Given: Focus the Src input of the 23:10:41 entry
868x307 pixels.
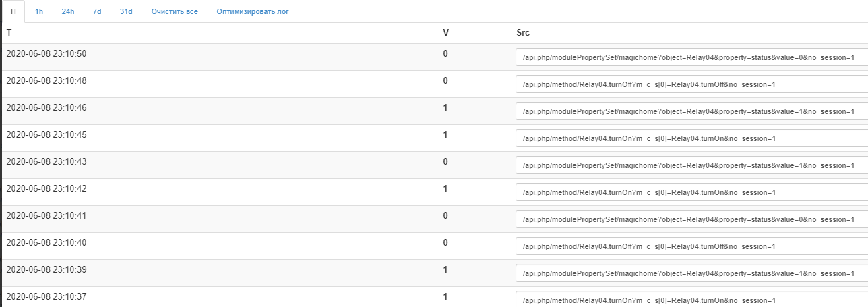Looking at the screenshot, I should [690, 219].
